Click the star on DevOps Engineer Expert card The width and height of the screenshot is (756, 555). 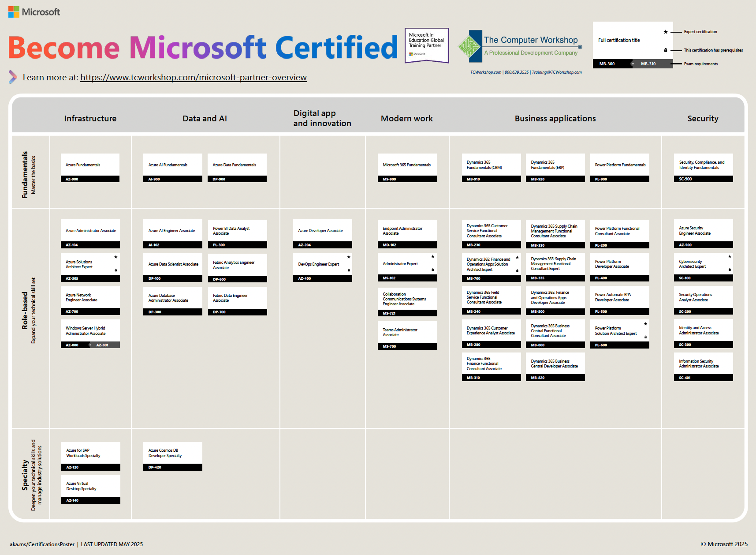pyautogui.click(x=349, y=257)
